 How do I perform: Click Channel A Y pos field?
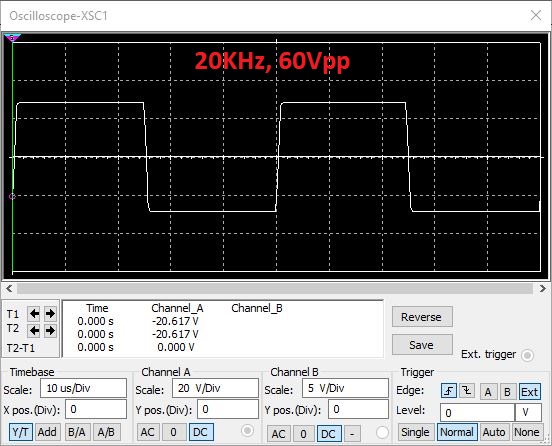point(228,409)
